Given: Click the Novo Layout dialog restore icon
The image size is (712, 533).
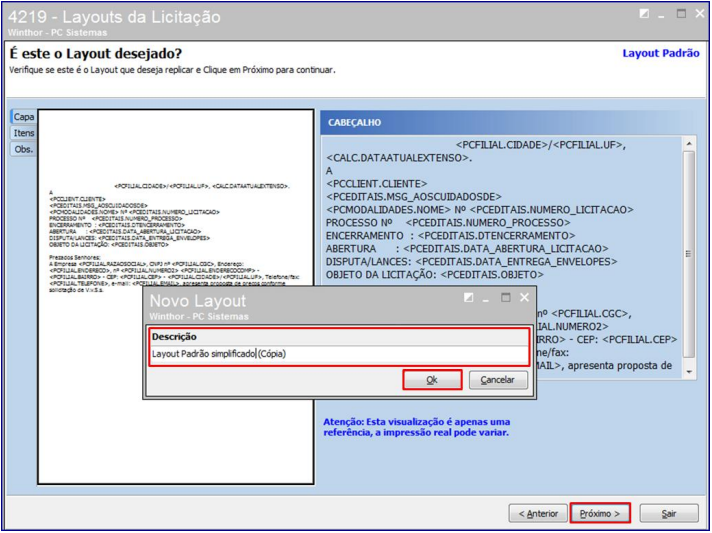Looking at the screenshot, I should 468,297.
